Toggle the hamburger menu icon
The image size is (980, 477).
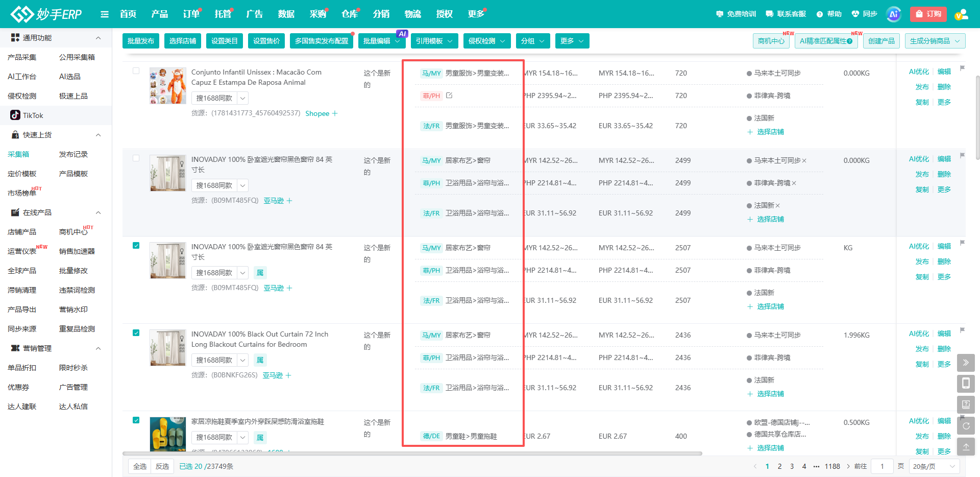click(105, 14)
